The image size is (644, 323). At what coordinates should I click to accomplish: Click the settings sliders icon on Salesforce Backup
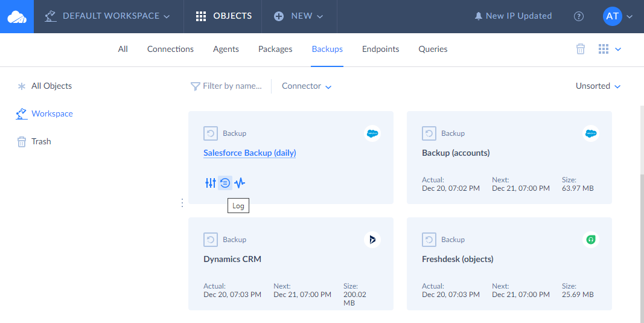[x=210, y=183]
